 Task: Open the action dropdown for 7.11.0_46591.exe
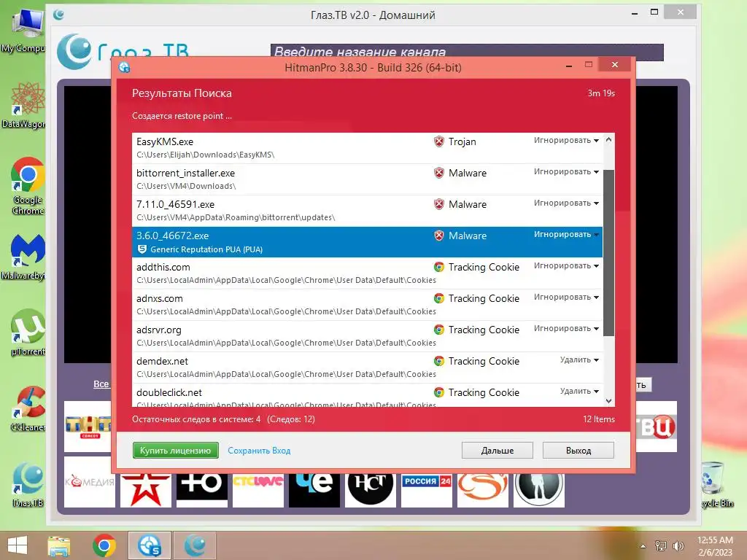coord(566,203)
